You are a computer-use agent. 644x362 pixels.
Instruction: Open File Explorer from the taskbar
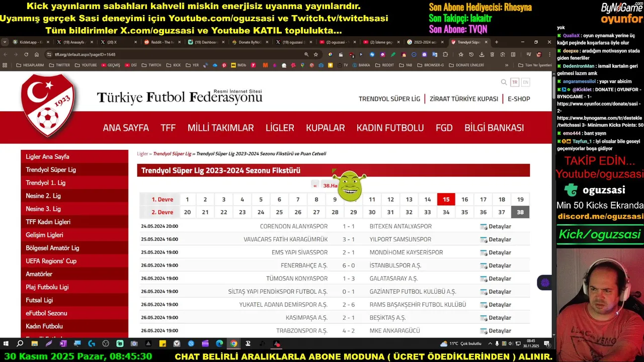click(x=34, y=343)
